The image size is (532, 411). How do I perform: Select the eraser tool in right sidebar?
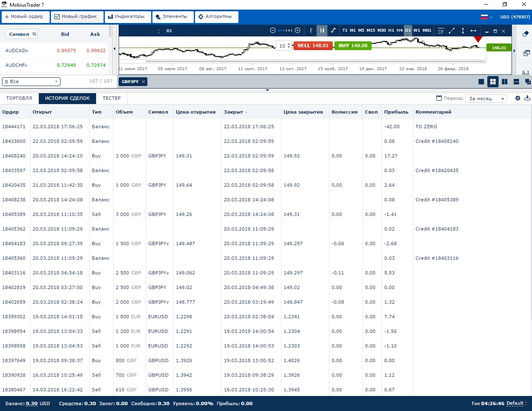click(x=525, y=34)
